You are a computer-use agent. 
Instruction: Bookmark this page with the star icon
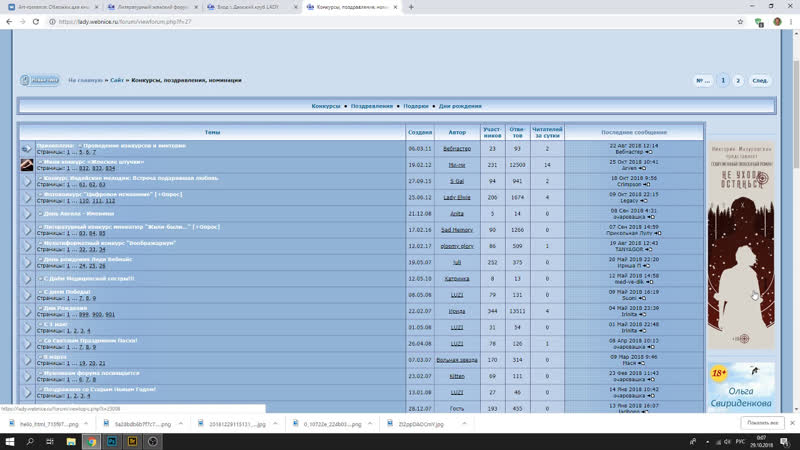(x=740, y=22)
